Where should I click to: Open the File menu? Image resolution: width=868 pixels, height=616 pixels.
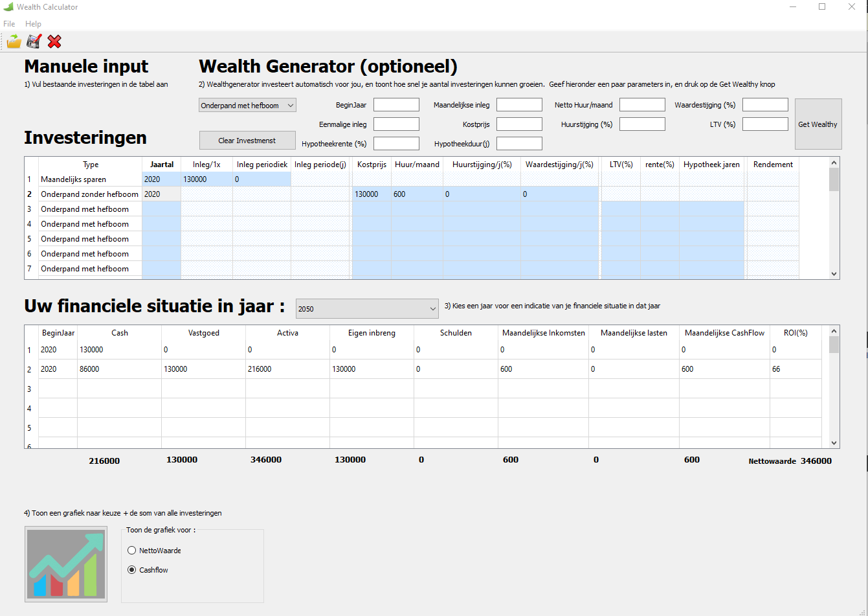pos(9,24)
